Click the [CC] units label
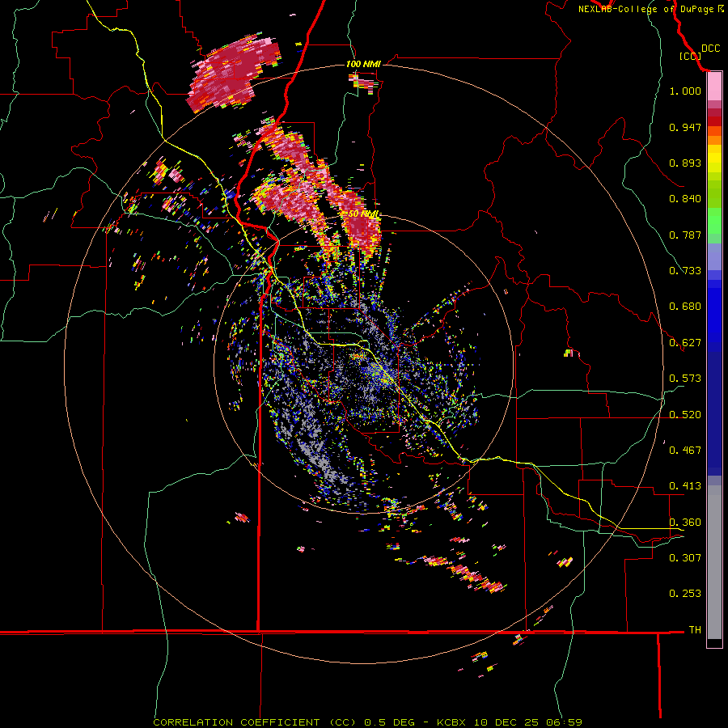 click(690, 56)
